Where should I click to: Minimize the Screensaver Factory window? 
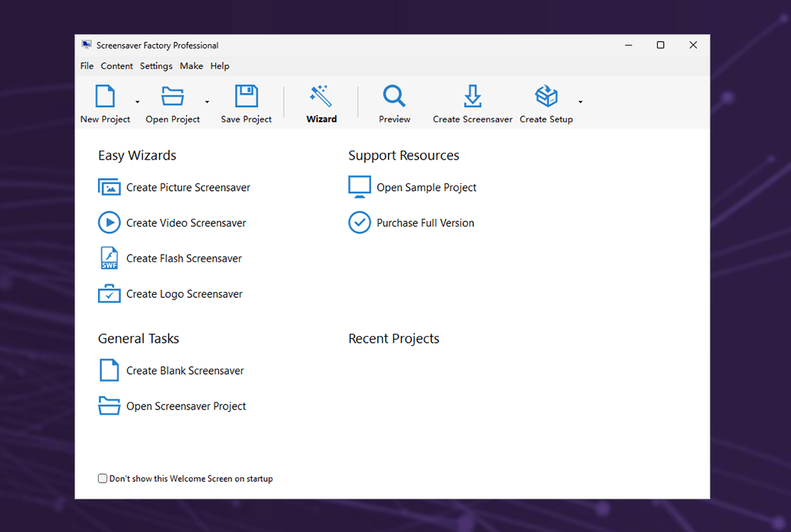628,45
